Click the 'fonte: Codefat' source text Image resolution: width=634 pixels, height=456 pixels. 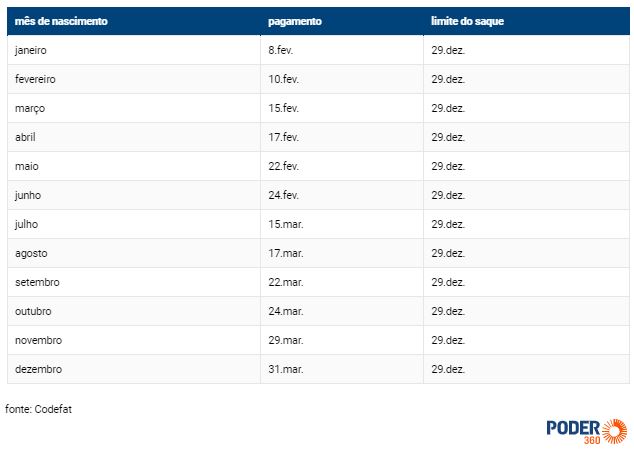pyautogui.click(x=38, y=409)
